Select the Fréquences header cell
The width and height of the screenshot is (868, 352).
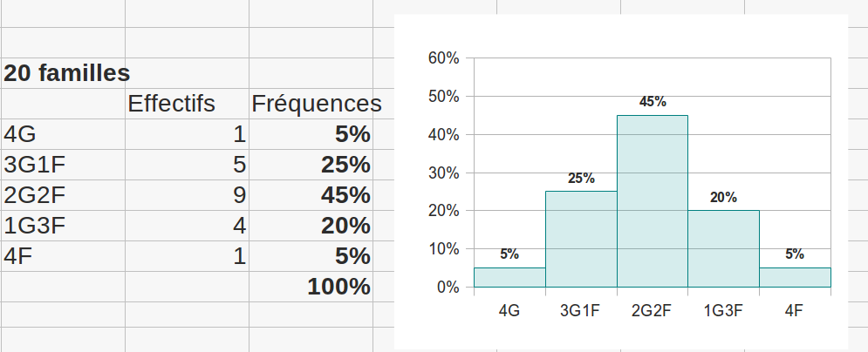pos(311,104)
